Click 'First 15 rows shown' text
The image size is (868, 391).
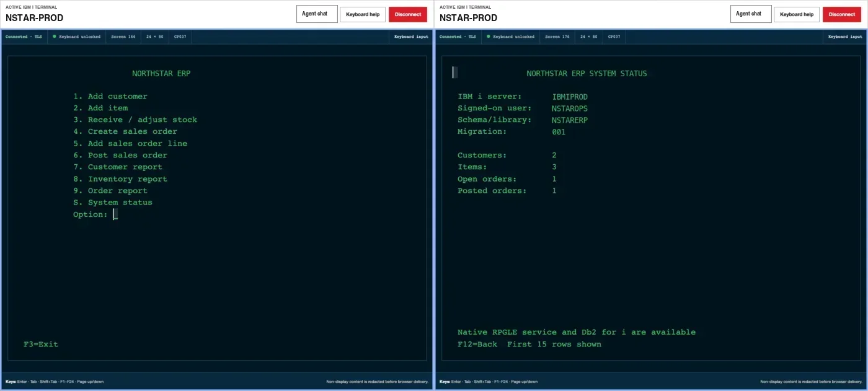point(554,344)
